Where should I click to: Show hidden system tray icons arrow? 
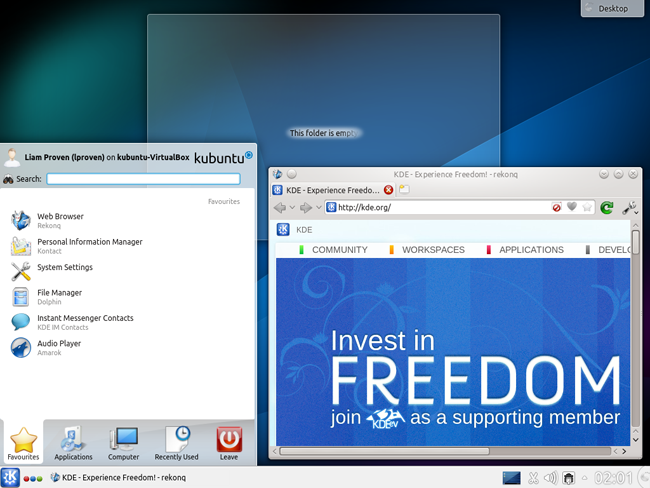click(x=585, y=478)
